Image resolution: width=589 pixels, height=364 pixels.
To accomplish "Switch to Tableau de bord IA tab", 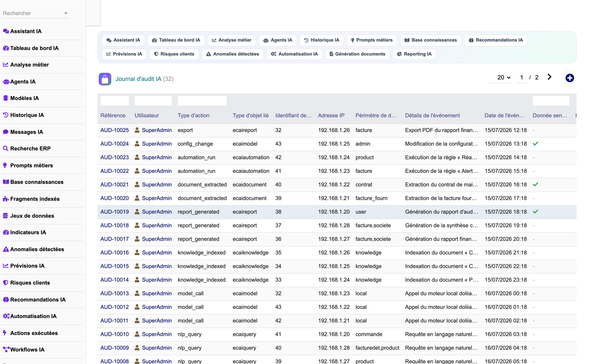I will (176, 40).
